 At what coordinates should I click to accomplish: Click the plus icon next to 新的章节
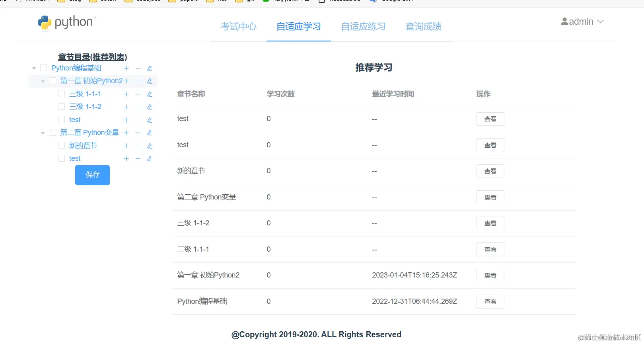pyautogui.click(x=126, y=146)
